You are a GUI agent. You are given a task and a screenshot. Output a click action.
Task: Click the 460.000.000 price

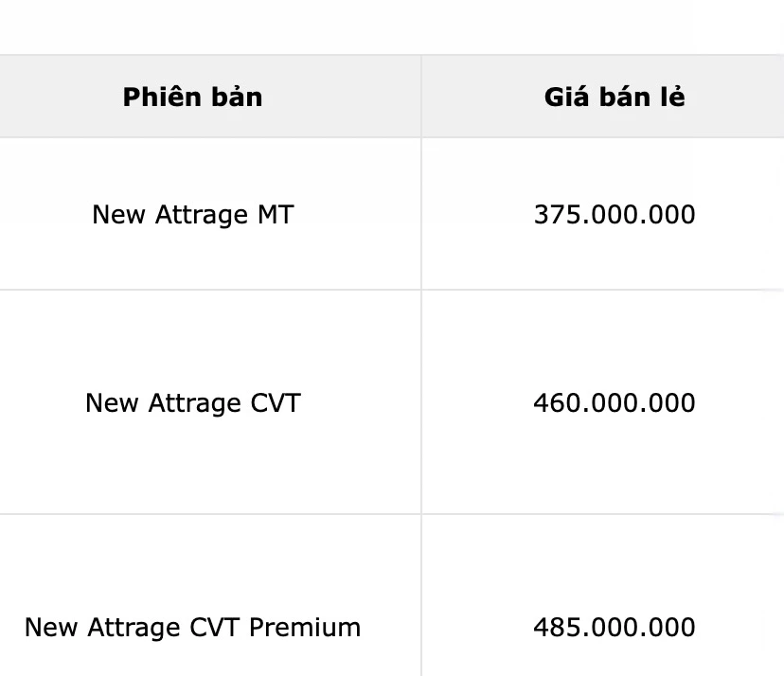coord(614,403)
